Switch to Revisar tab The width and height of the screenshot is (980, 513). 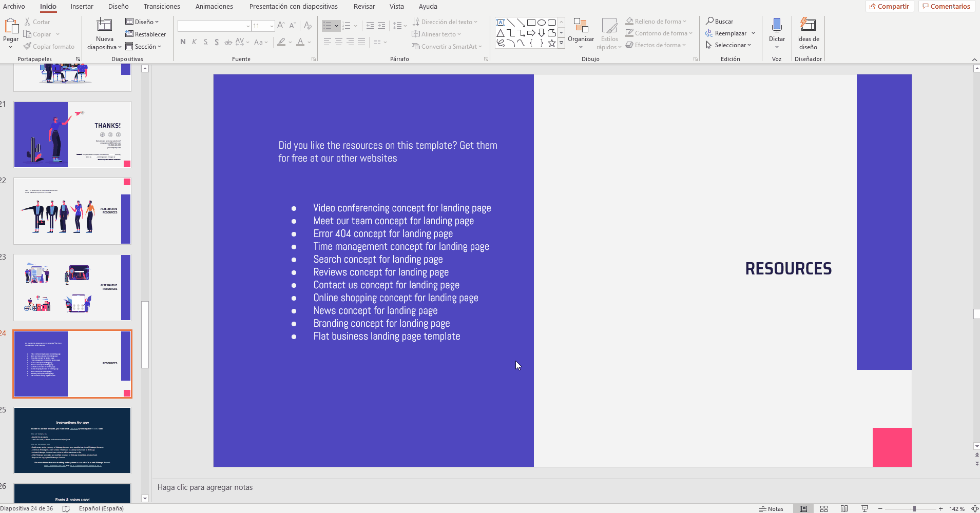coord(364,6)
